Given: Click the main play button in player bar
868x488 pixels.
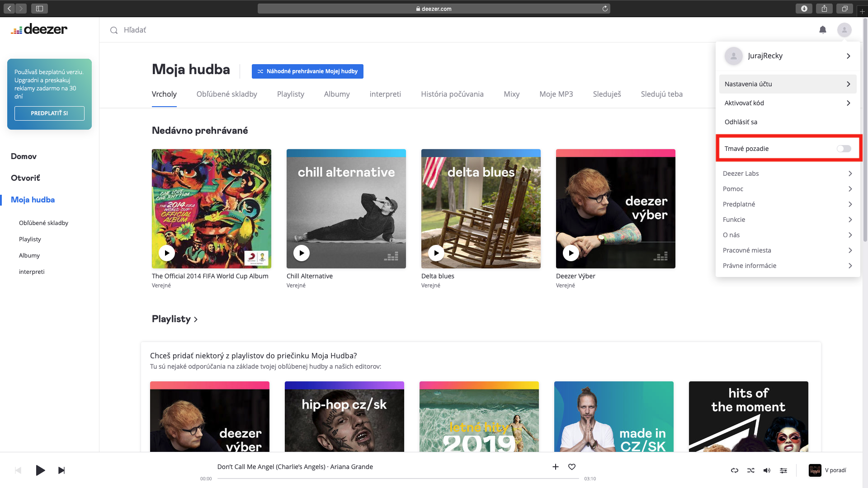Looking at the screenshot, I should point(40,470).
